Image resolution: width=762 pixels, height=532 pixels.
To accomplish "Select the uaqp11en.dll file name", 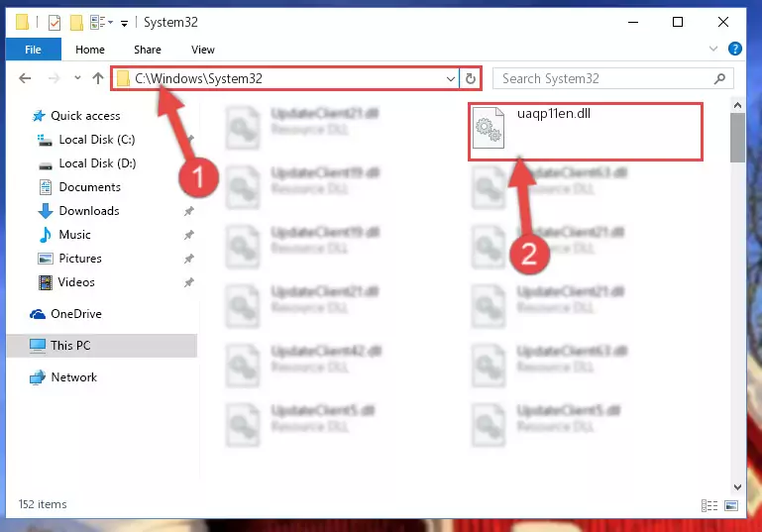I will 554,114.
